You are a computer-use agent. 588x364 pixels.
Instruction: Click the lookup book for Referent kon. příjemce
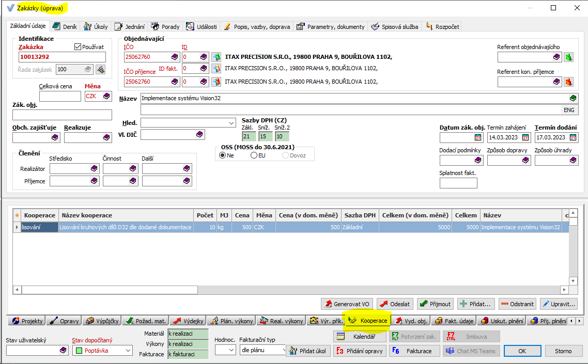(556, 82)
